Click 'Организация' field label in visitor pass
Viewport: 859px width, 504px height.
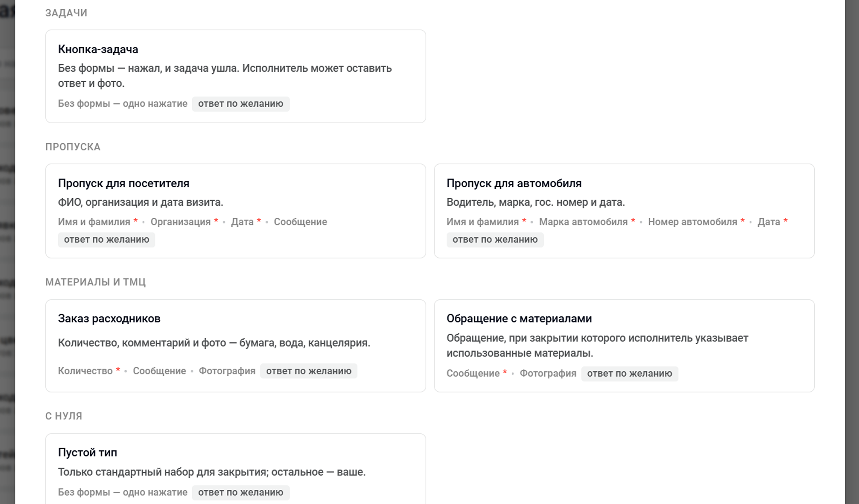(181, 222)
